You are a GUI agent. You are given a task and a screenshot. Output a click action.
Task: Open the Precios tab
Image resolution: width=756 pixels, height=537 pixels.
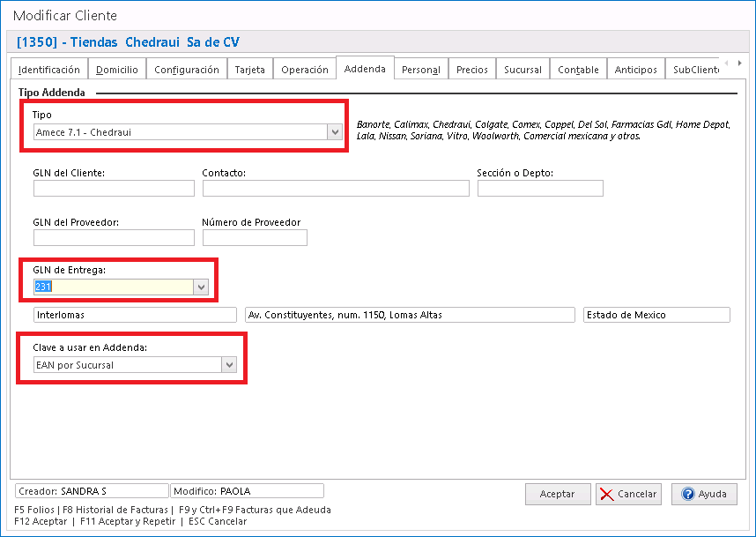[x=471, y=70]
